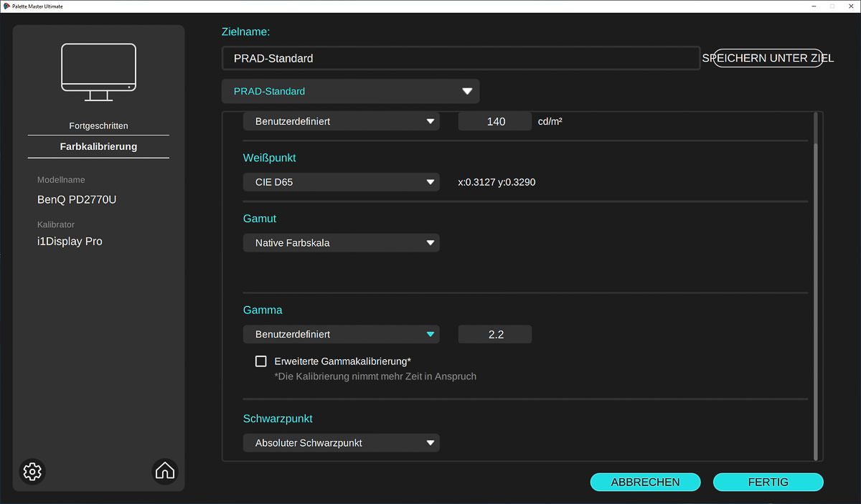Click the FERTIG button
This screenshot has width=861, height=504.
click(x=768, y=482)
